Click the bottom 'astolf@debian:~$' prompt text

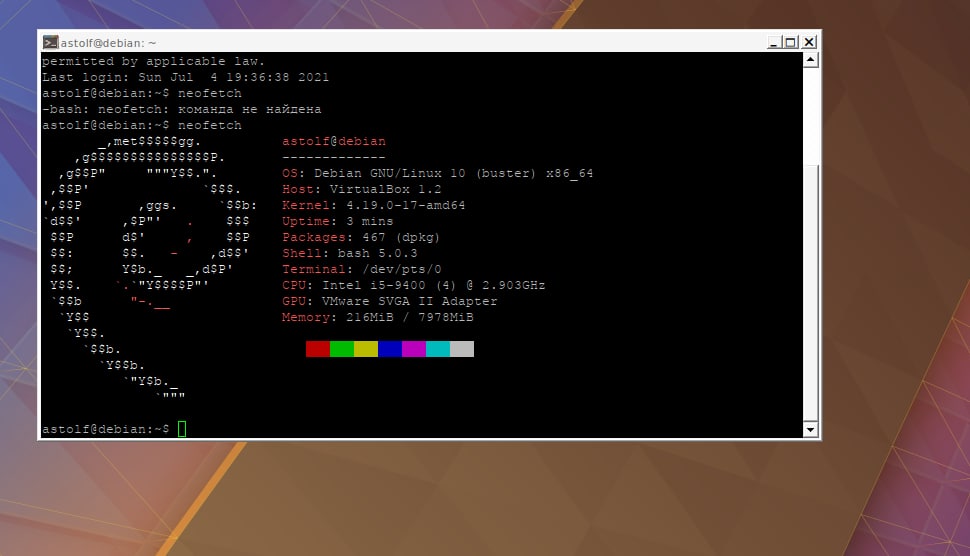[106, 429]
